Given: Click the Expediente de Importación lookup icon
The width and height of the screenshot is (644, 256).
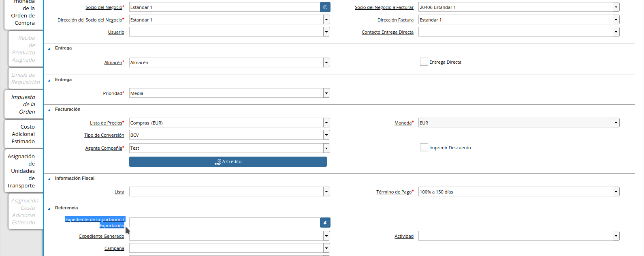Looking at the screenshot, I should pyautogui.click(x=325, y=222).
